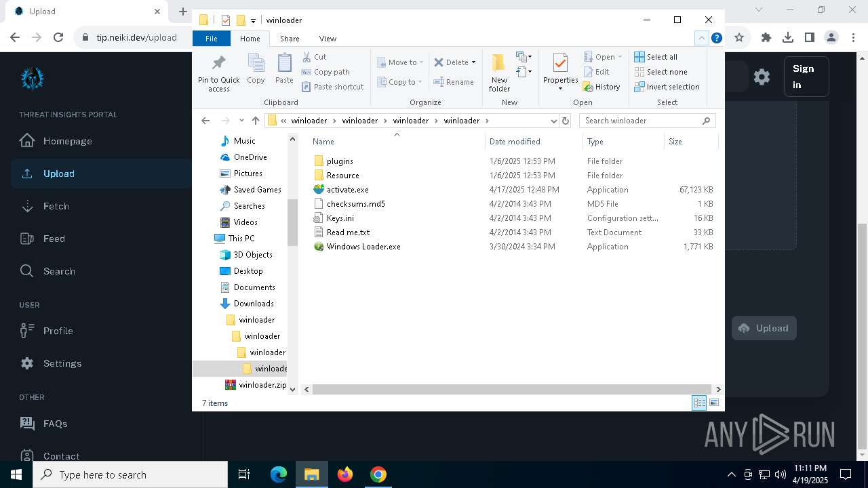Click Select all in ribbon

point(655,57)
